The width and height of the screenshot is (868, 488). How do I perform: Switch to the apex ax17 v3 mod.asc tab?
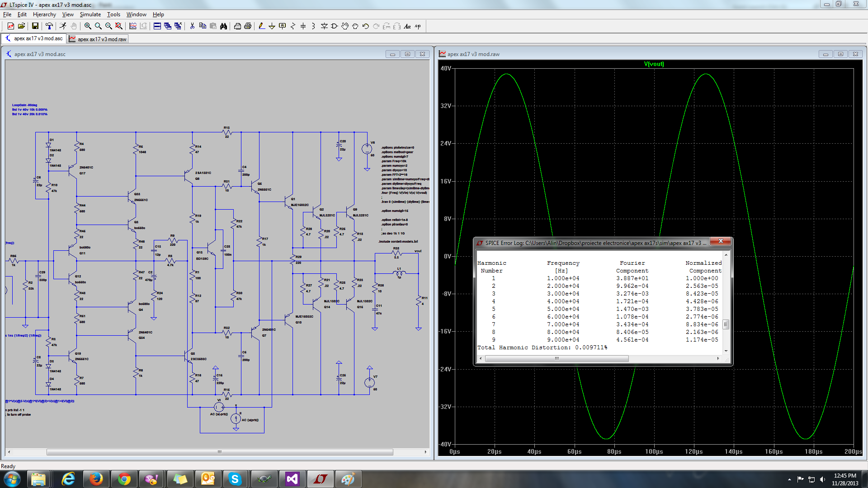pos(34,38)
